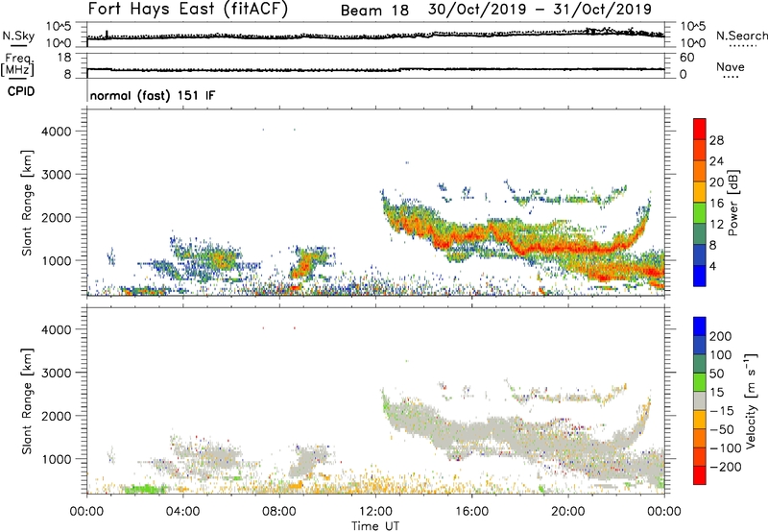
Task: Click the 'N.Search' legend label
Action: click(x=741, y=36)
